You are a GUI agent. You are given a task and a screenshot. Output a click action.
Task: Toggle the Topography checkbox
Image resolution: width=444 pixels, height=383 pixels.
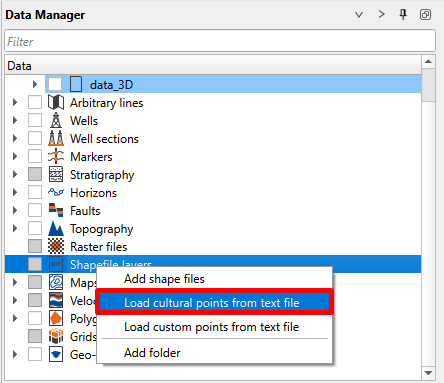(x=35, y=228)
